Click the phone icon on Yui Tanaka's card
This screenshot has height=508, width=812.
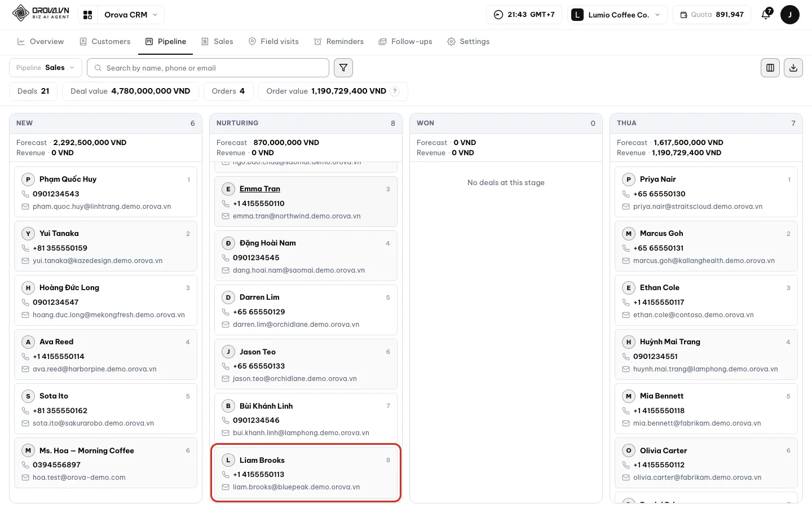click(x=25, y=248)
